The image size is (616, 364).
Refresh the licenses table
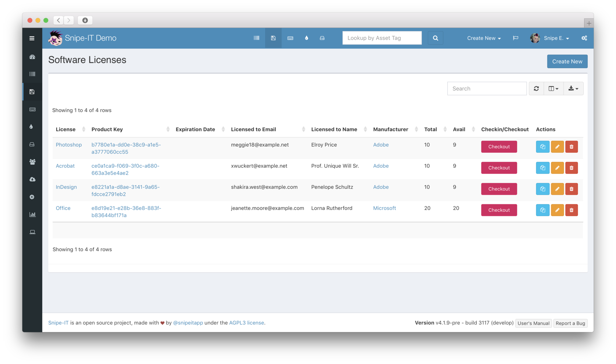click(536, 88)
